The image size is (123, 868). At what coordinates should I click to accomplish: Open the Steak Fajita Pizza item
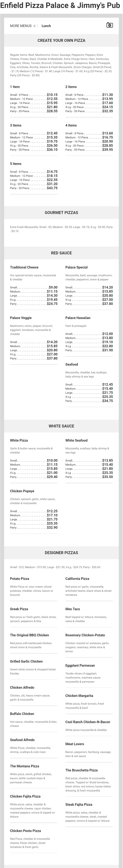pos(79,805)
